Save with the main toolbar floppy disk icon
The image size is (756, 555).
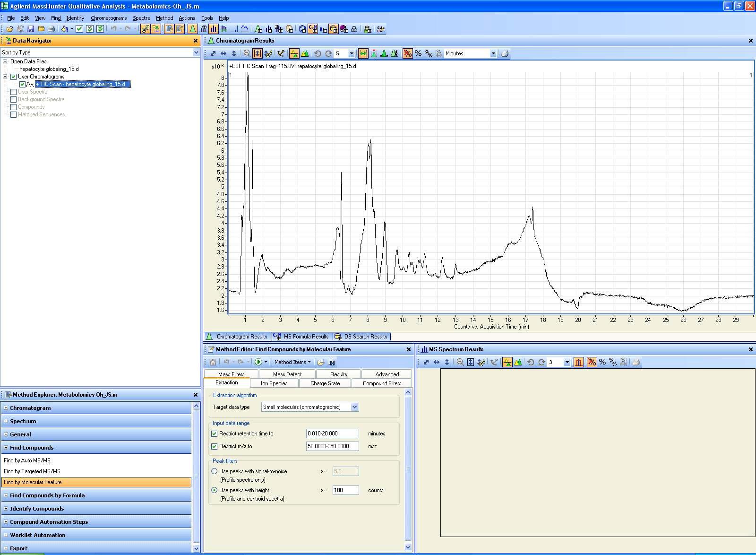31,29
